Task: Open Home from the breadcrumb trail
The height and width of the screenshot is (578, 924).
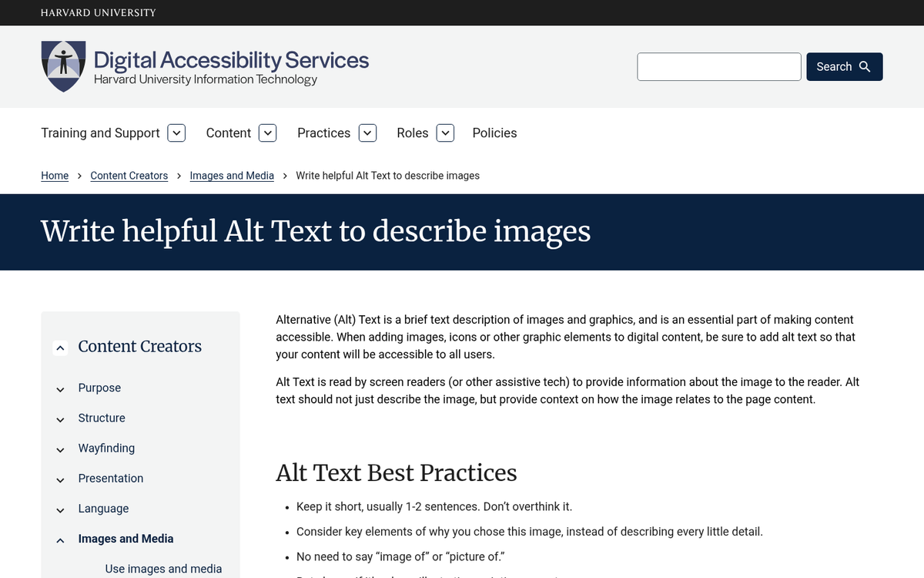Action: pos(55,175)
